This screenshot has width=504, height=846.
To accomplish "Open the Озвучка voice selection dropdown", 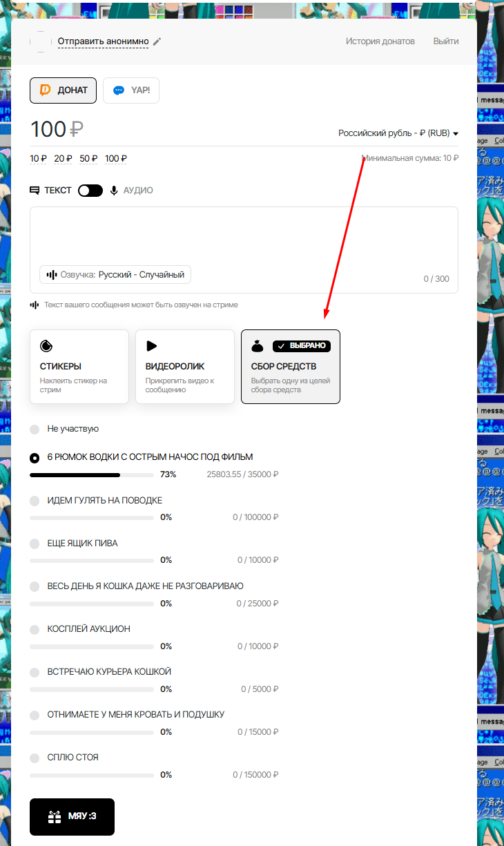I will (x=115, y=275).
